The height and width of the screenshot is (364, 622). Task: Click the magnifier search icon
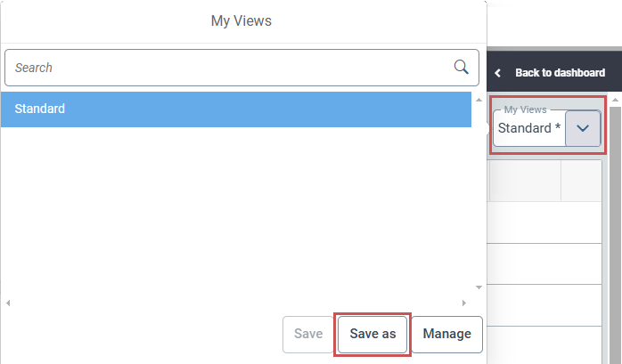click(462, 67)
